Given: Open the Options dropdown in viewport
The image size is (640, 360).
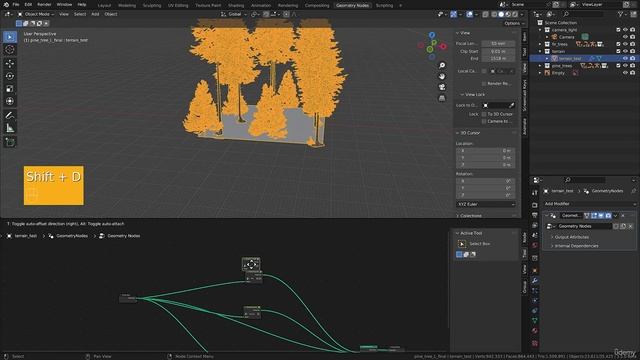Looking at the screenshot, I should point(514,24).
